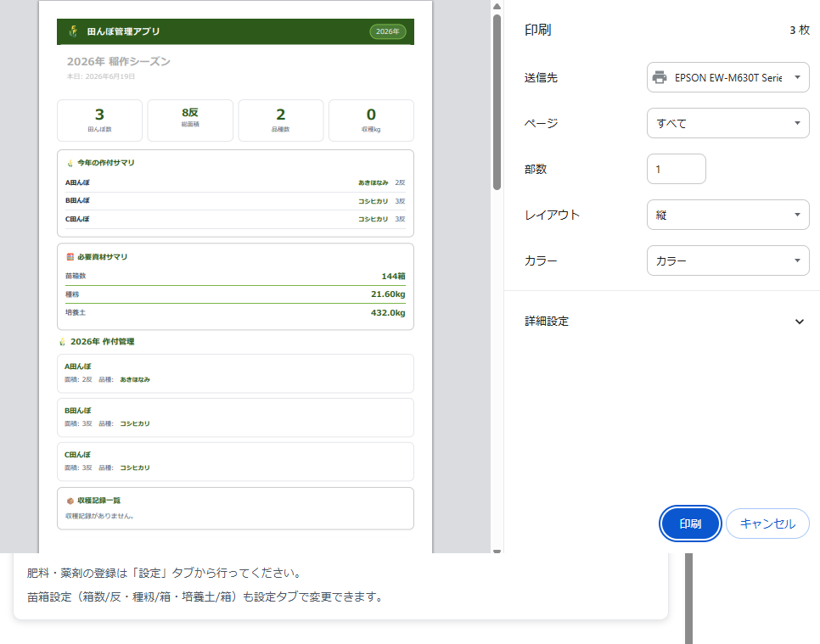The height and width of the screenshot is (644, 820).
Task: Click the print preview scrollbar thumb
Action: pyautogui.click(x=497, y=102)
